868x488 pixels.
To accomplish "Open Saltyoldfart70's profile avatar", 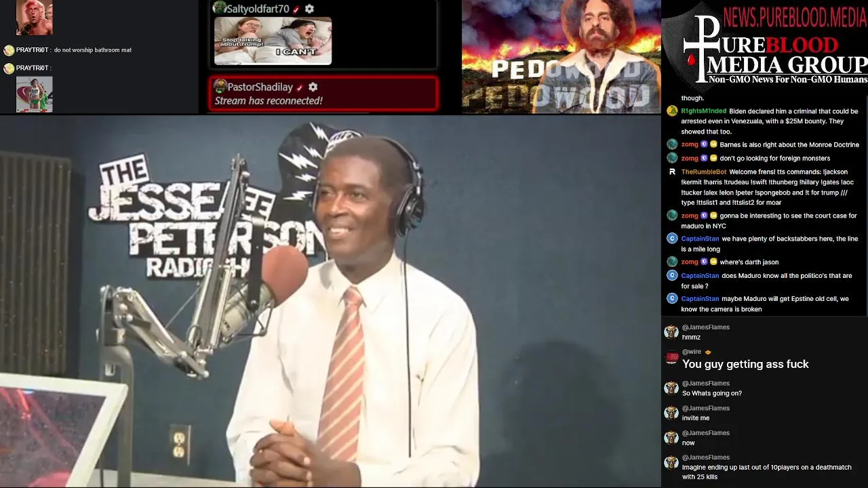I will (219, 8).
